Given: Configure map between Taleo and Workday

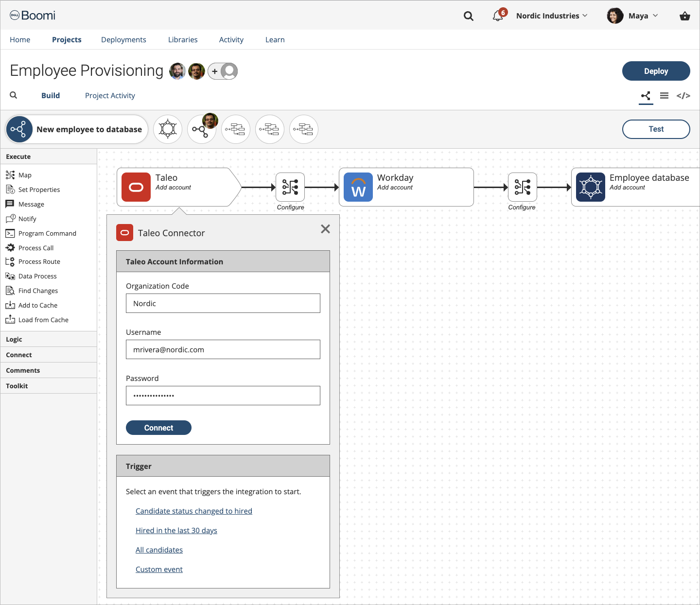Looking at the screenshot, I should click(x=290, y=187).
